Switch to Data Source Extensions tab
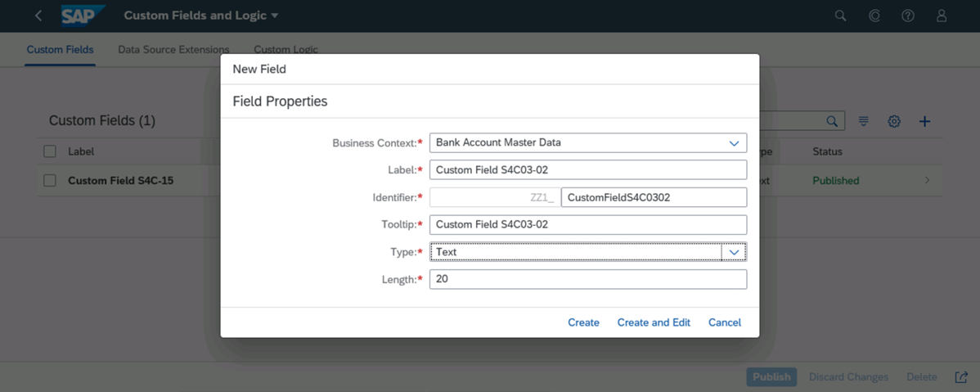This screenshot has width=980, height=392. [x=173, y=50]
